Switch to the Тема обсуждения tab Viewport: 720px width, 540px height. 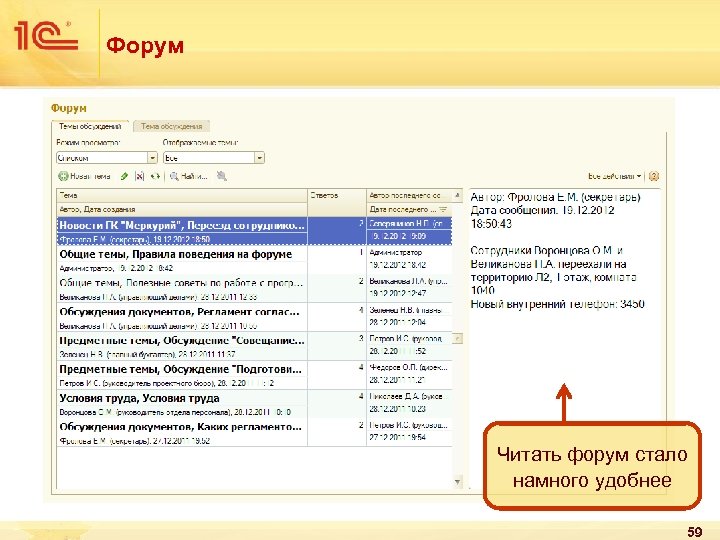(x=171, y=126)
